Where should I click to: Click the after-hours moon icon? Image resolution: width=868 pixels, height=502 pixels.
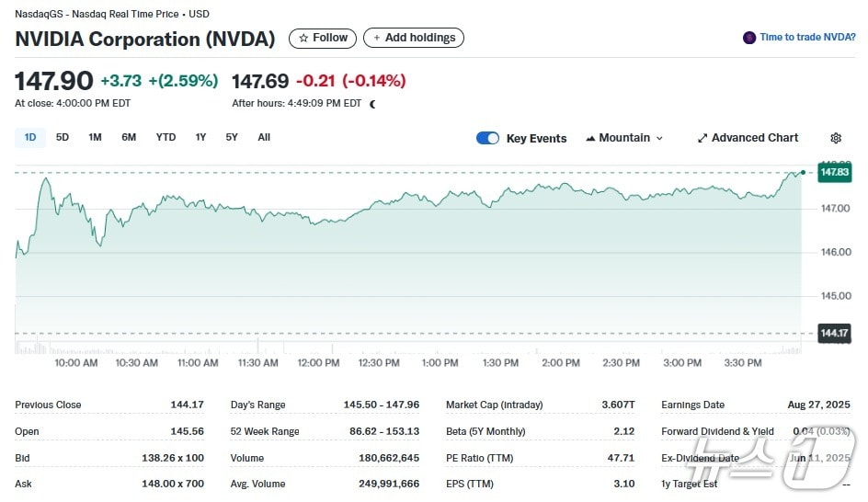point(372,104)
